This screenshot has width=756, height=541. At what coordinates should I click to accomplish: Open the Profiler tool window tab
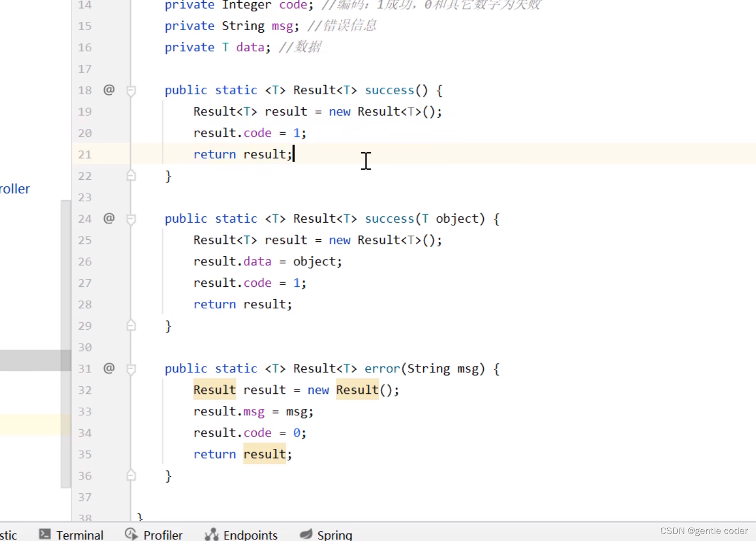[154, 535]
